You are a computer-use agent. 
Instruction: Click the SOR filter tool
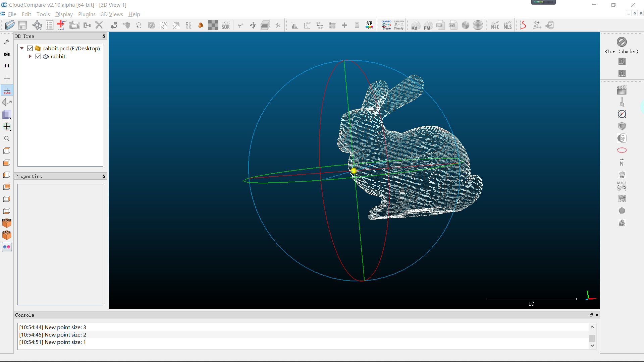click(226, 25)
